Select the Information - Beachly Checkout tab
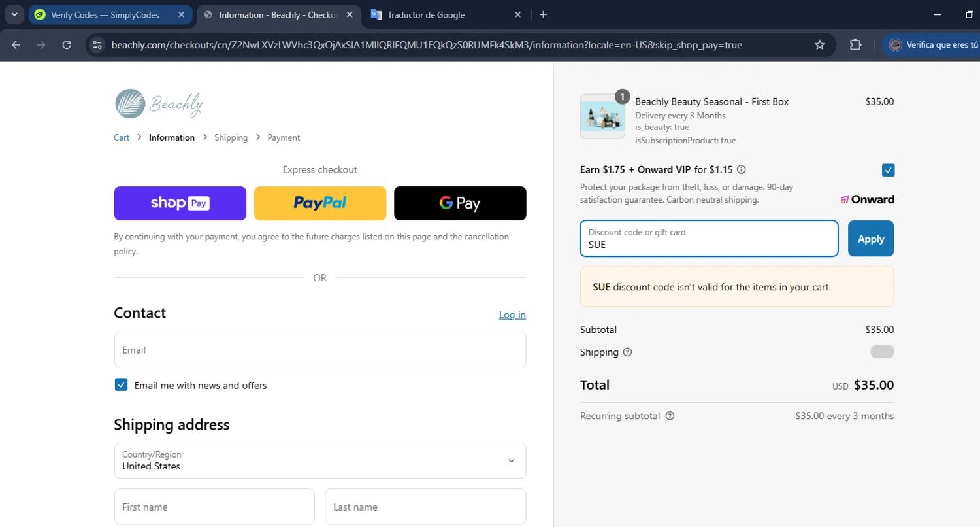Viewport: 980px width, 527px height. pos(279,14)
